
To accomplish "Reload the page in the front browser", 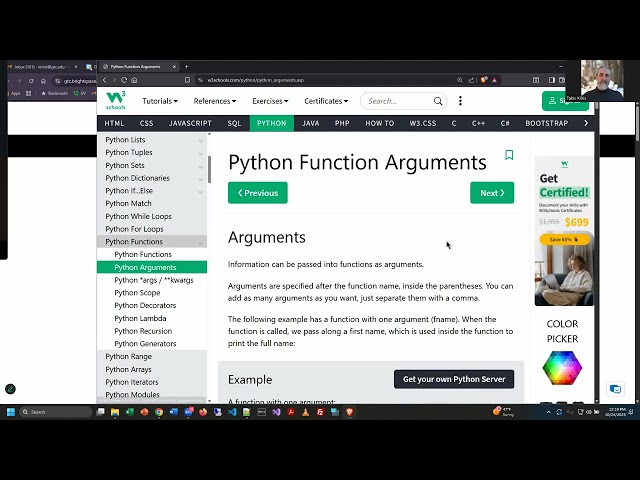I will 124,80.
